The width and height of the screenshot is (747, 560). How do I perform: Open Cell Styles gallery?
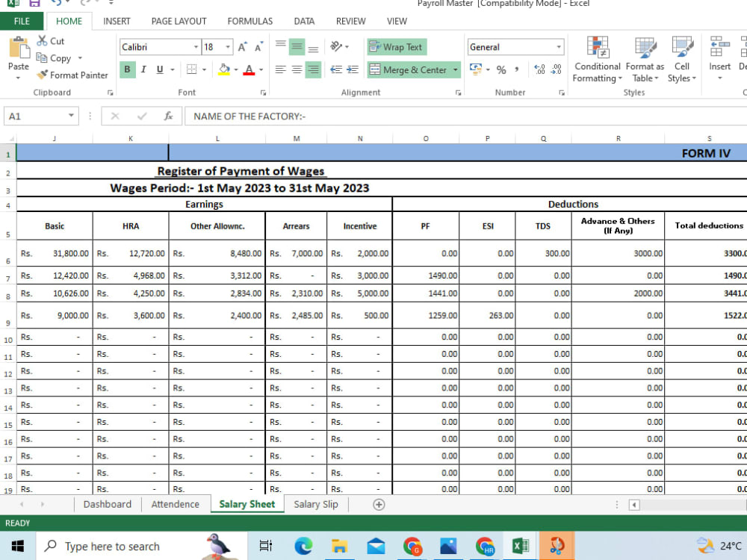(682, 60)
